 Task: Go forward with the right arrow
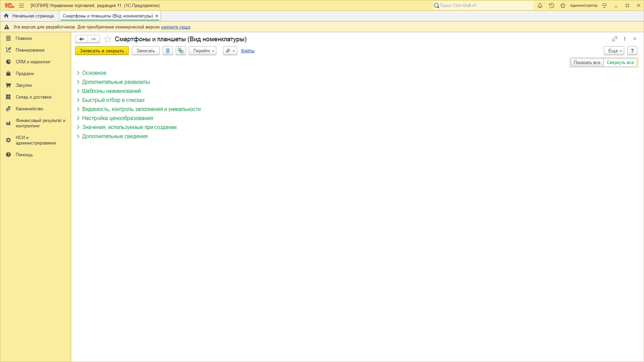tap(94, 39)
